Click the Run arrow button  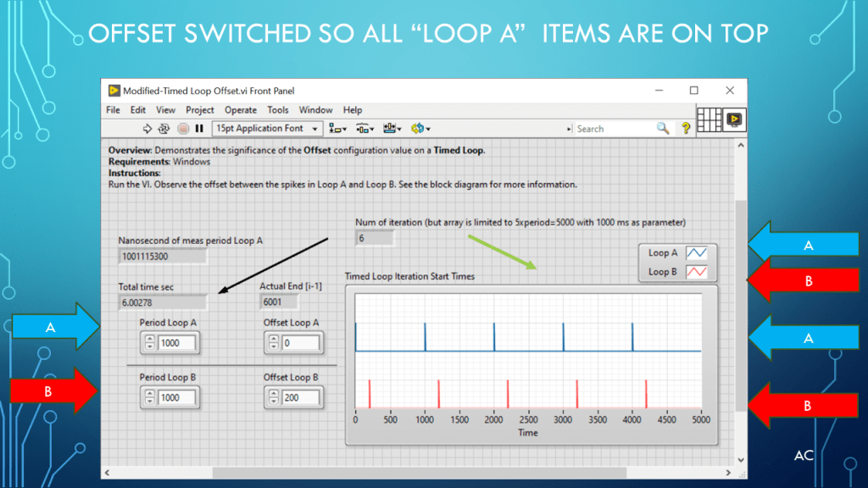click(x=147, y=129)
